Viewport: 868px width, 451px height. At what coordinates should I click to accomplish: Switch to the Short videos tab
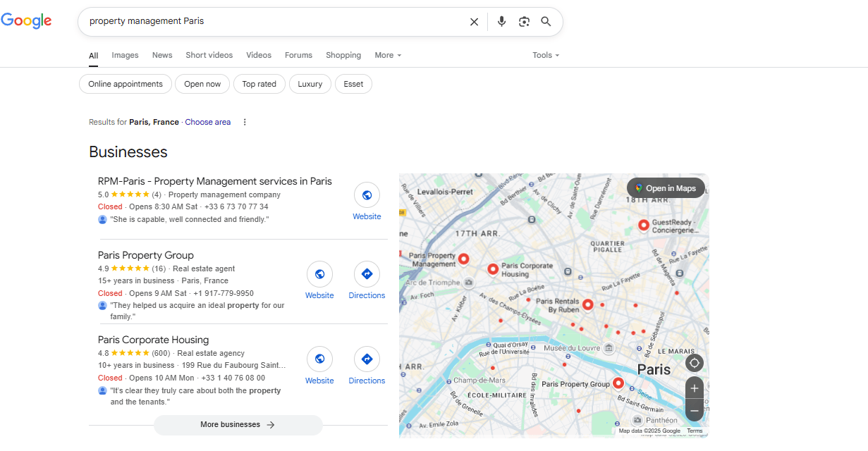click(209, 55)
